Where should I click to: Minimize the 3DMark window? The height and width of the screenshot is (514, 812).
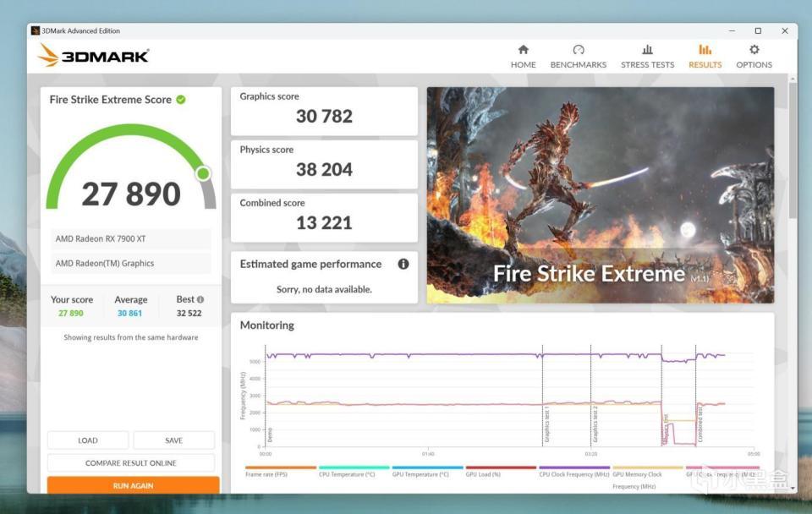click(x=732, y=30)
